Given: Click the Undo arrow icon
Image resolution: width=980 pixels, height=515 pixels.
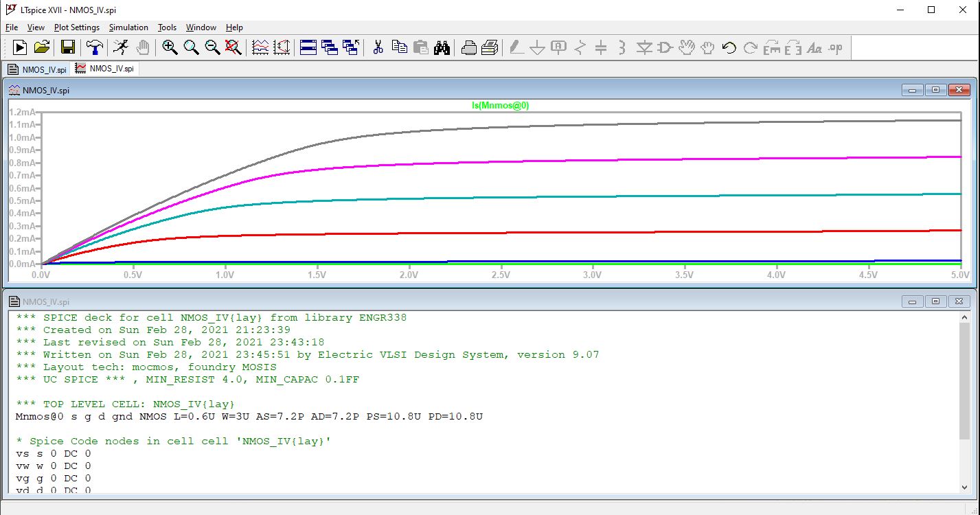Looking at the screenshot, I should click(729, 47).
